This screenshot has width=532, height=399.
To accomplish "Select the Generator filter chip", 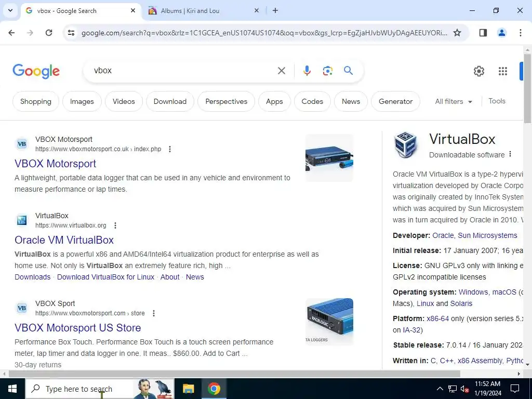I will [x=395, y=101].
